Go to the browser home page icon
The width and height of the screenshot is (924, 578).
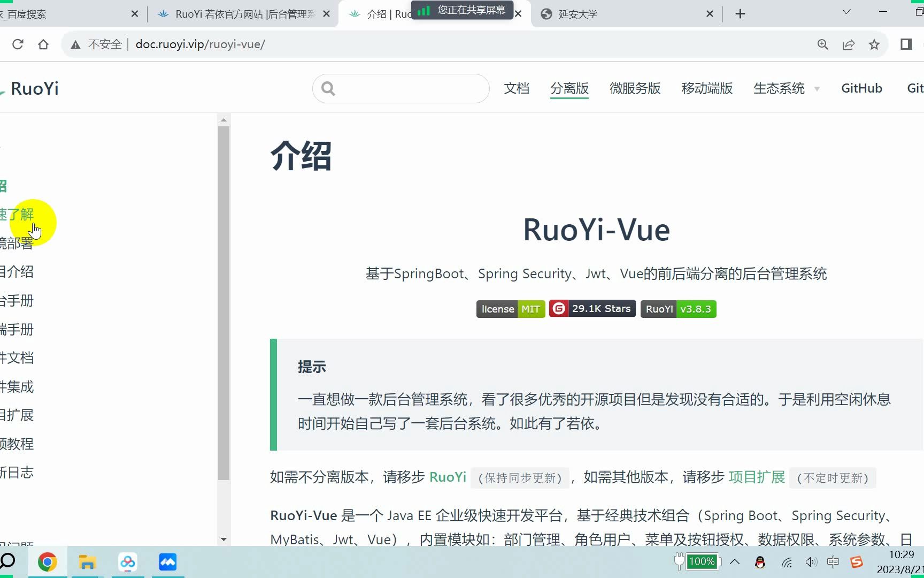click(x=43, y=44)
